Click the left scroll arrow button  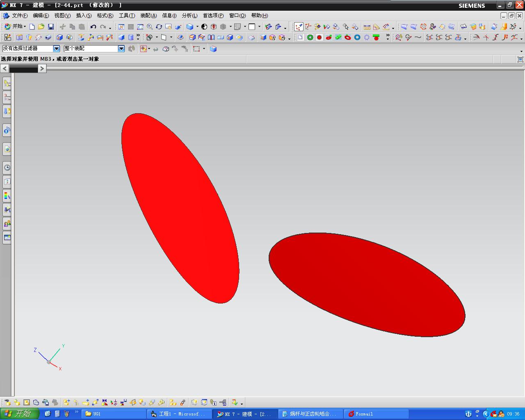tap(5, 68)
